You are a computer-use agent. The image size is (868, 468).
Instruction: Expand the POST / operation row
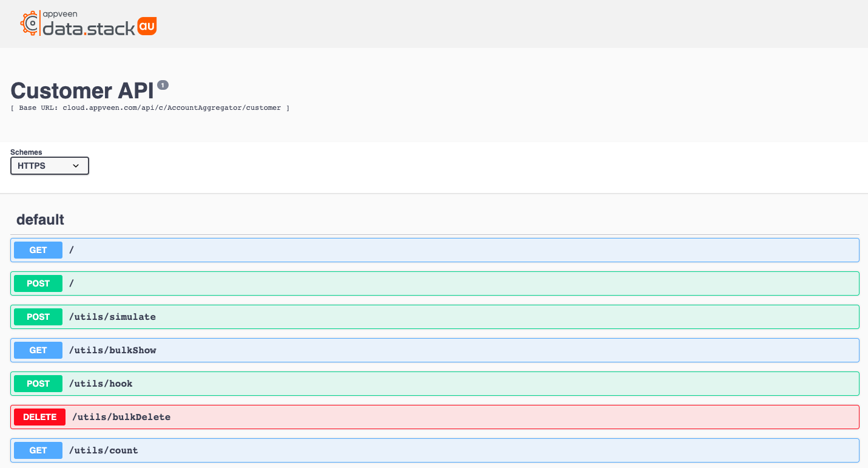tap(435, 283)
